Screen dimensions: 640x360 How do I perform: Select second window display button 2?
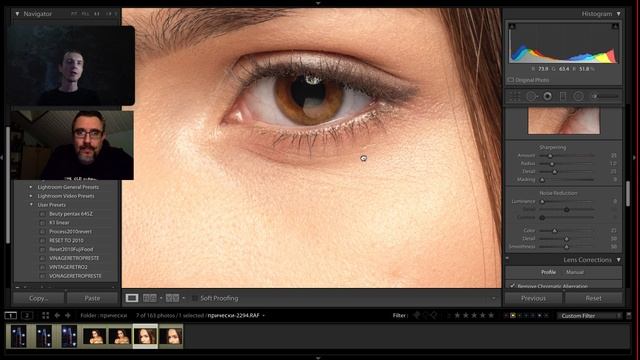tap(27, 316)
